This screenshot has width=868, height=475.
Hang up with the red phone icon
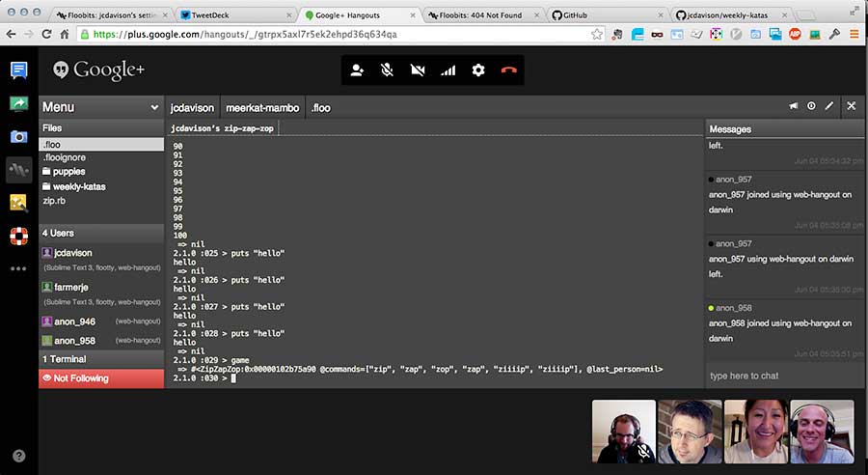(x=509, y=70)
